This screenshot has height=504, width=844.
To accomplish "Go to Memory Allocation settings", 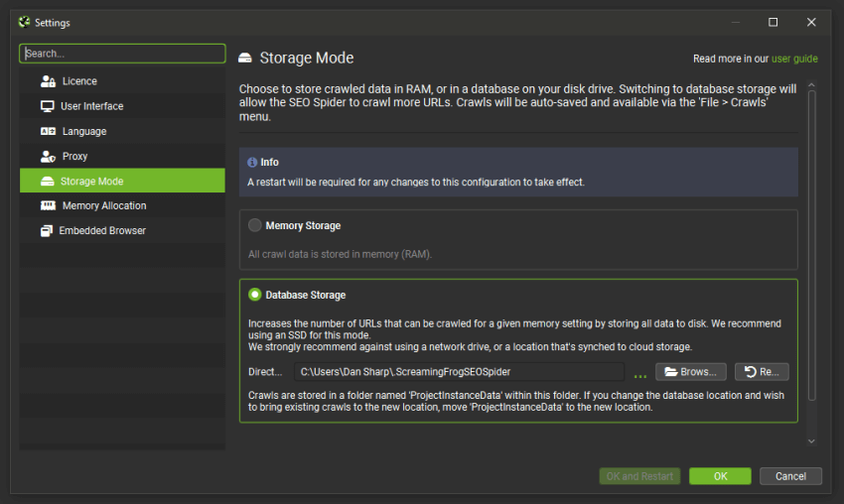I will point(122,205).
